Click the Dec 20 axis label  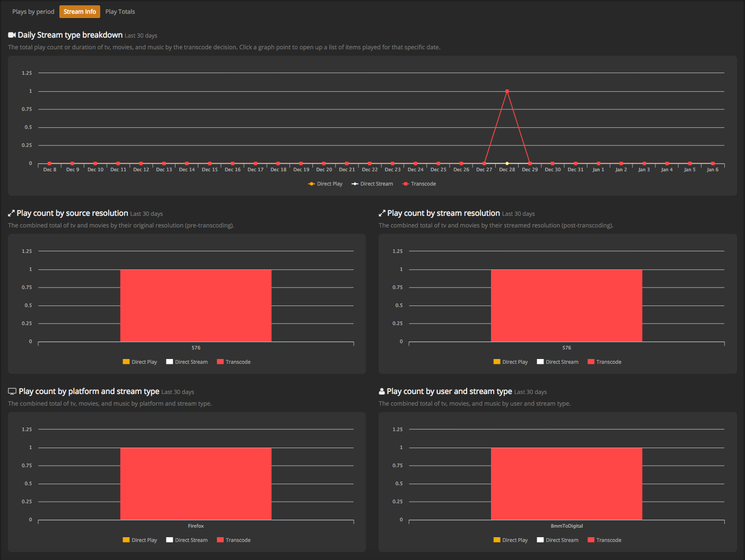coord(324,170)
